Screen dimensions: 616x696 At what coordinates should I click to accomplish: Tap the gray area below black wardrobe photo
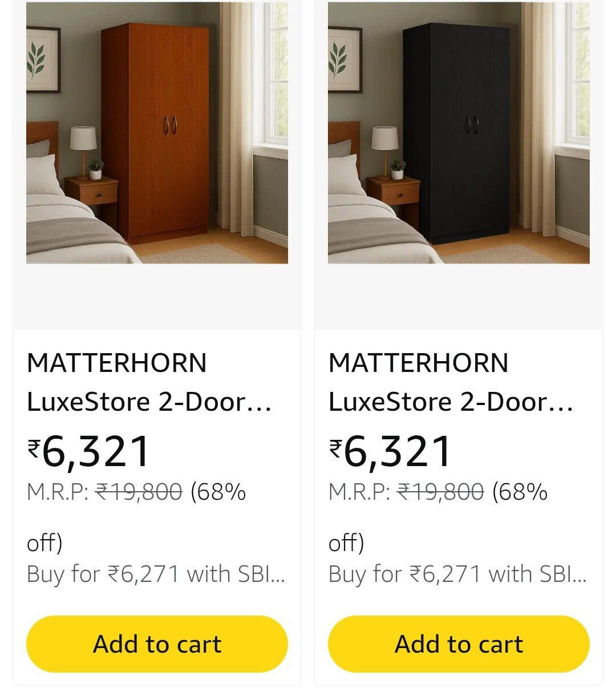[x=459, y=297]
